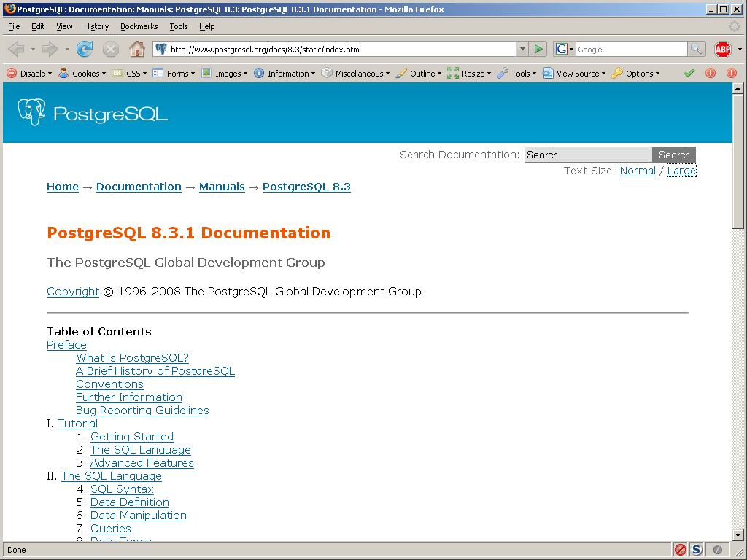Open the Tools menu in developer toolbar
This screenshot has height=560, width=747.
516,74
